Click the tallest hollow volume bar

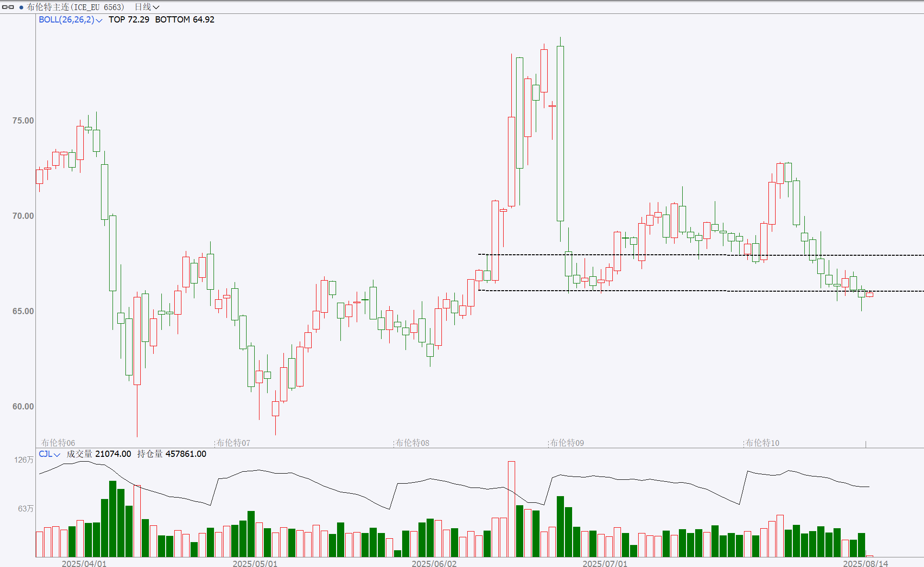(x=511, y=509)
